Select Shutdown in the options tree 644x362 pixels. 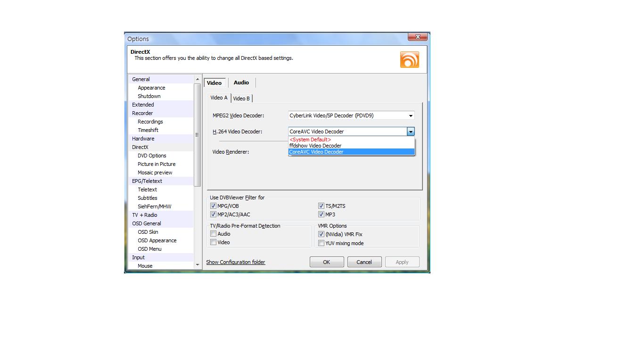coord(149,96)
